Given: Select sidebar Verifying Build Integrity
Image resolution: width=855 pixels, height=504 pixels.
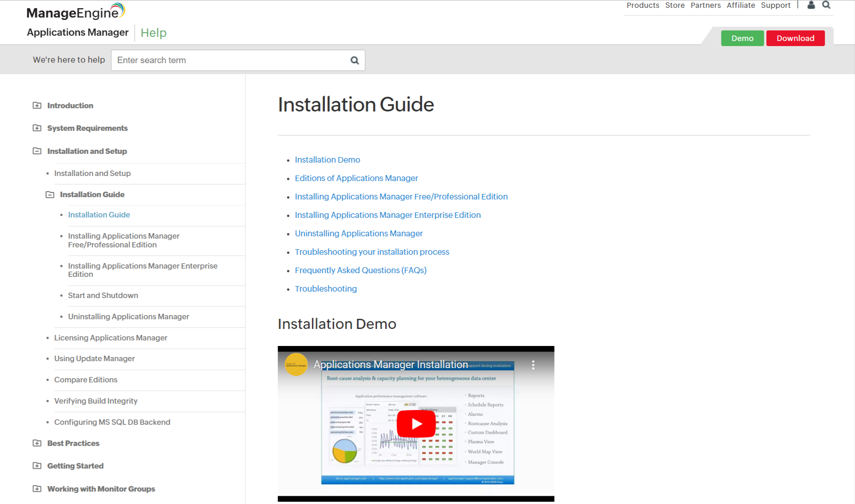Looking at the screenshot, I should (96, 401).
